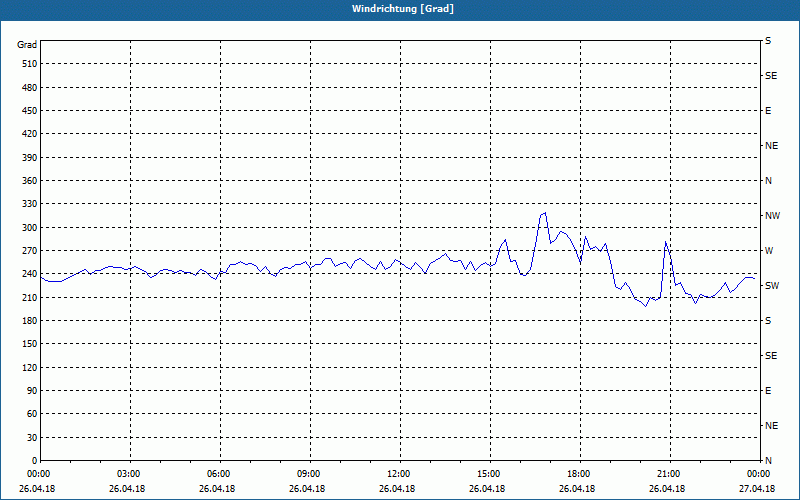Choose the '180' degree axis label
Image resolution: width=800 pixels, height=500 pixels.
click(x=30, y=320)
